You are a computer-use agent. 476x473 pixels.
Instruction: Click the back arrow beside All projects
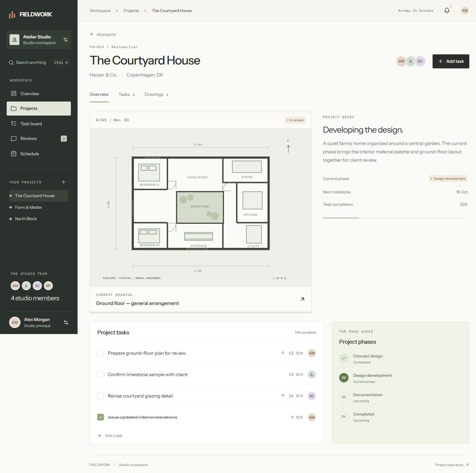coord(92,34)
